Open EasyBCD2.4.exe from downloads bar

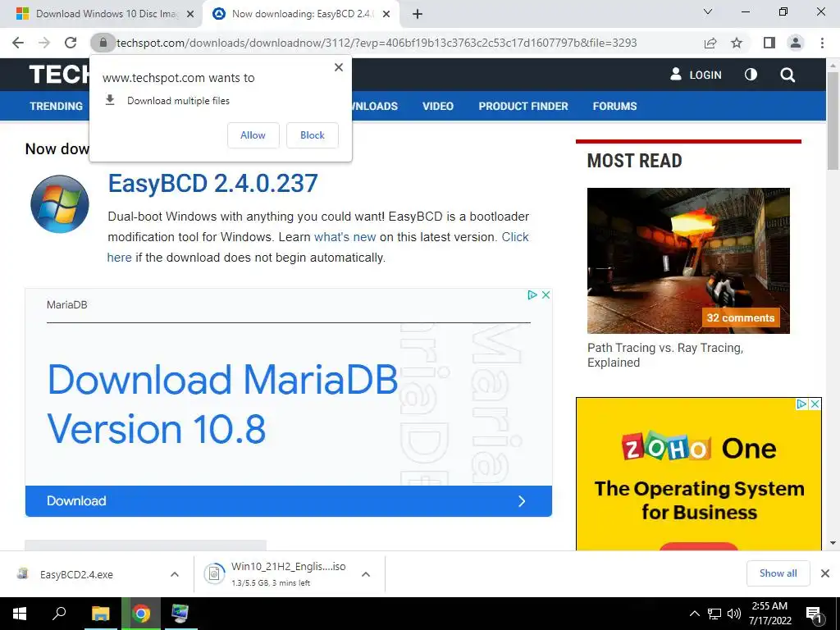click(76, 574)
